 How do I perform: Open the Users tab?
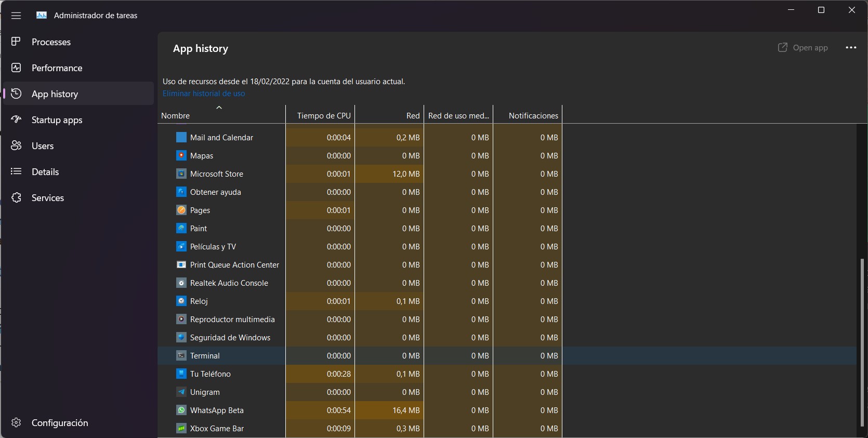(78, 146)
